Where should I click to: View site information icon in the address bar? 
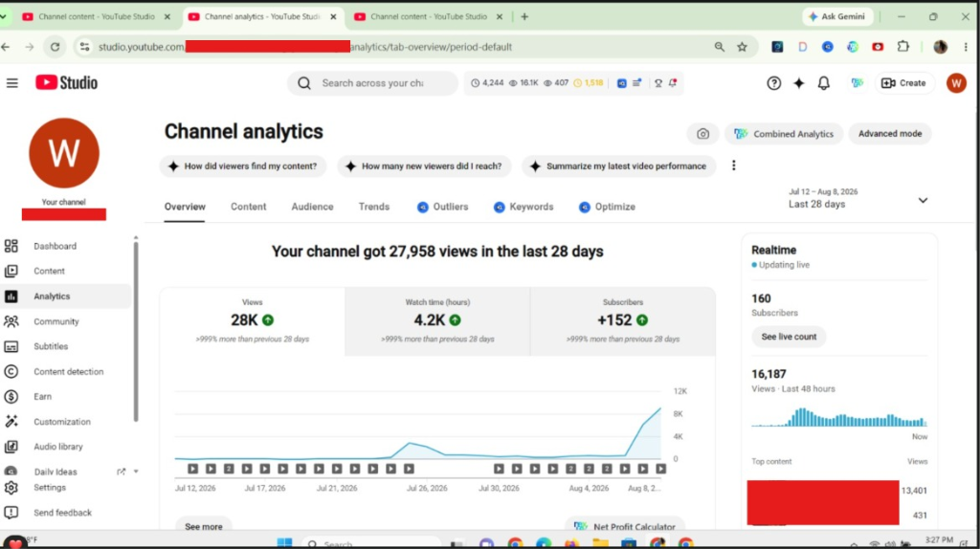coord(84,47)
